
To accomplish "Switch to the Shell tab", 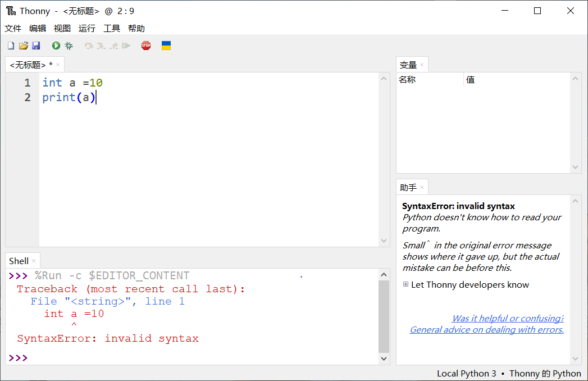I will click(x=19, y=260).
